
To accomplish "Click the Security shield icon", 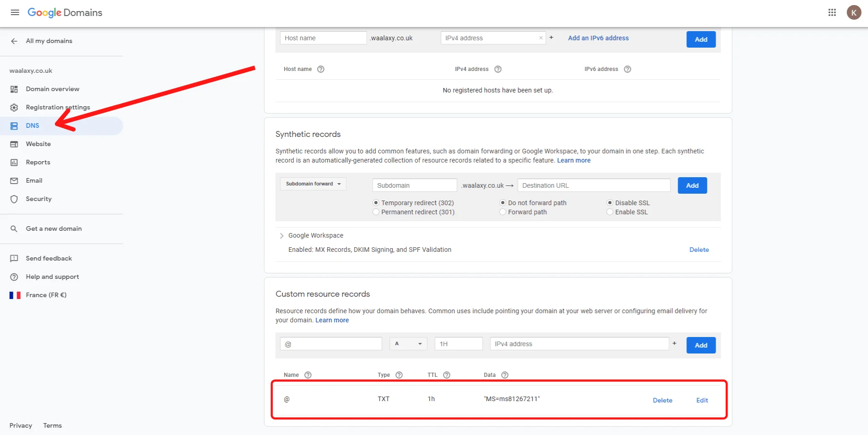I will [x=14, y=199].
